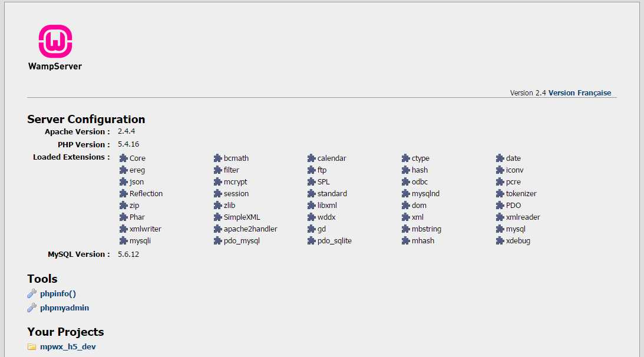Click the Loaded Extensions label
The height and width of the screenshot is (357, 644).
(71, 157)
